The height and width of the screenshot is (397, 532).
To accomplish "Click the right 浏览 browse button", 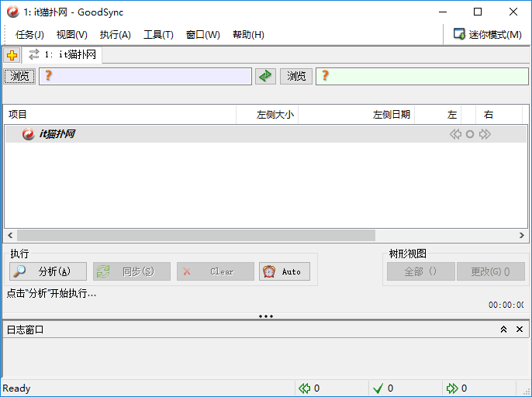I will coord(296,76).
